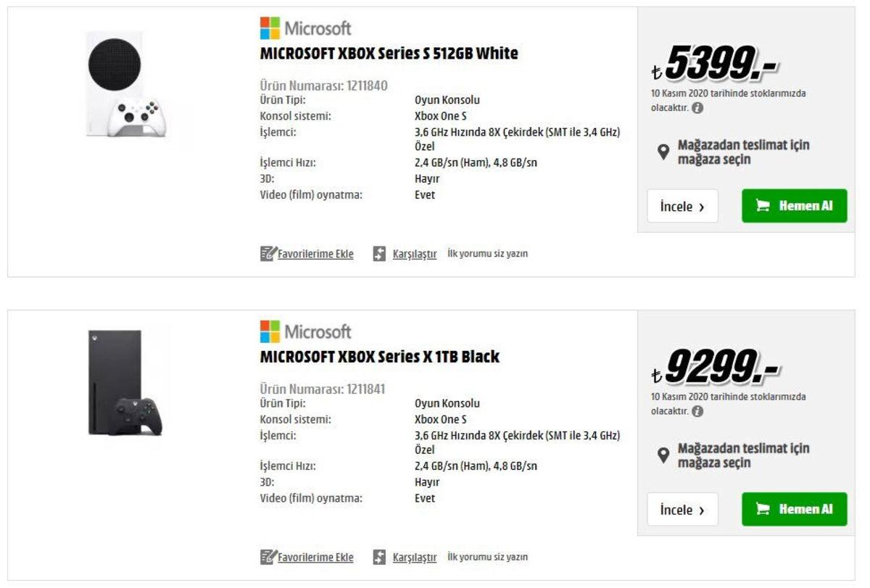This screenshot has width=870, height=588.
Task: Open the info icon next to the Series S stock date
Action: [x=699, y=107]
